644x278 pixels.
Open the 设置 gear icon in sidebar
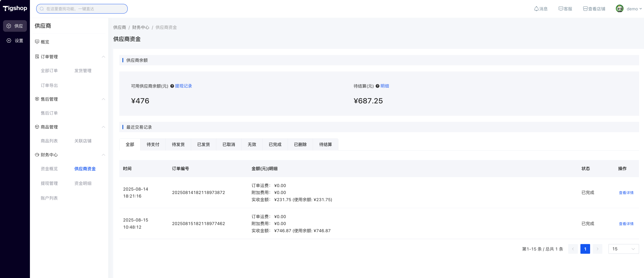(9, 40)
